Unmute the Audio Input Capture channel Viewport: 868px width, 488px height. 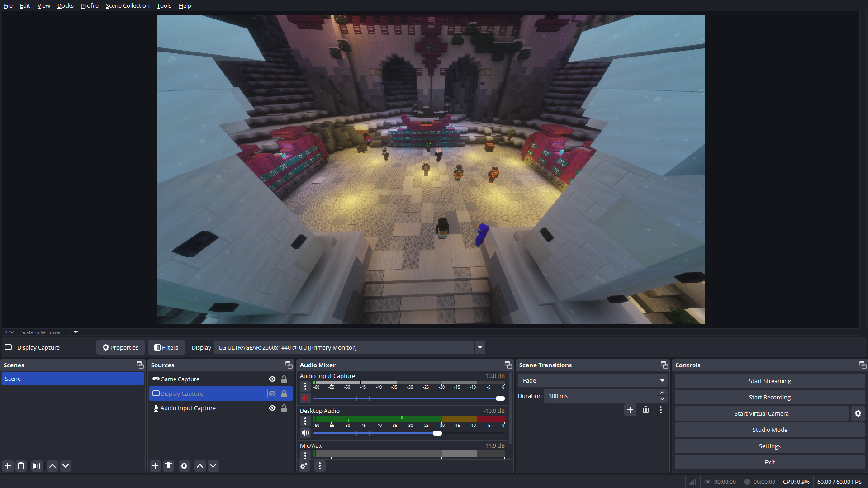[305, 398]
